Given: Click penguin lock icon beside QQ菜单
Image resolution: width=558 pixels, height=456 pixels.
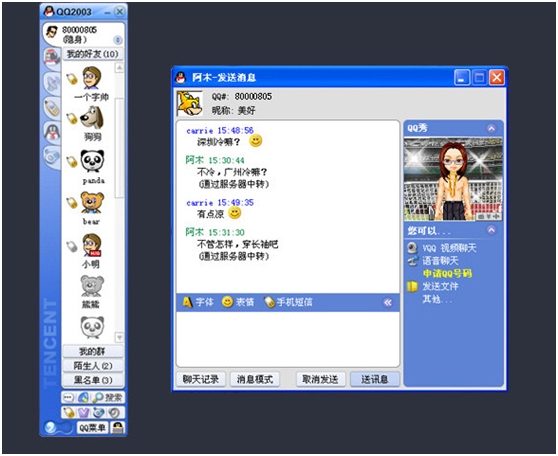Looking at the screenshot, I should pyautogui.click(x=117, y=428).
